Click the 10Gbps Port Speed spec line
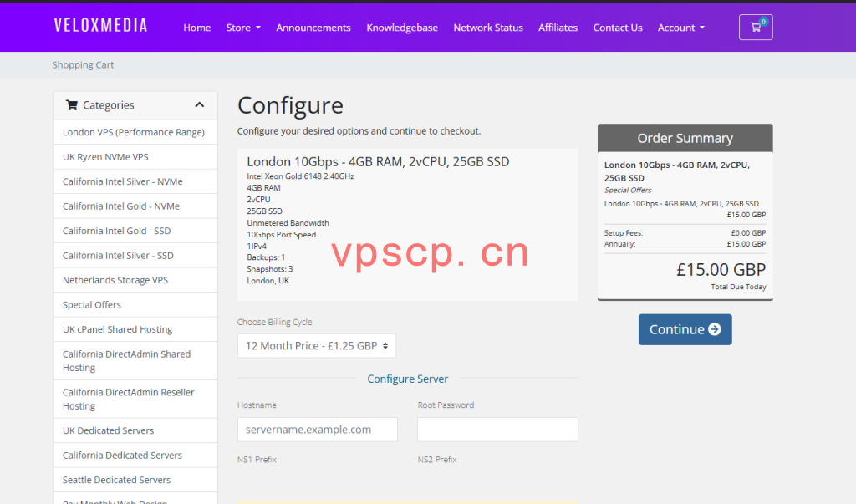Screen dimensions: 856x504 tap(281, 234)
